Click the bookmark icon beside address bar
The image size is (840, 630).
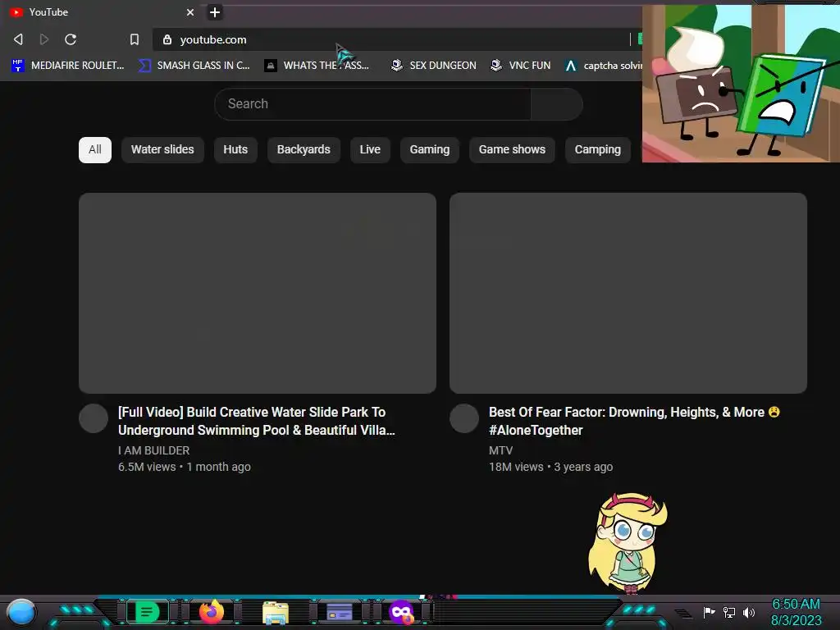click(x=135, y=39)
